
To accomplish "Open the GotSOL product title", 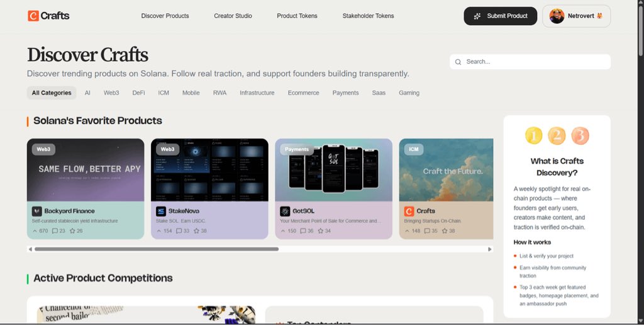I will point(303,211).
